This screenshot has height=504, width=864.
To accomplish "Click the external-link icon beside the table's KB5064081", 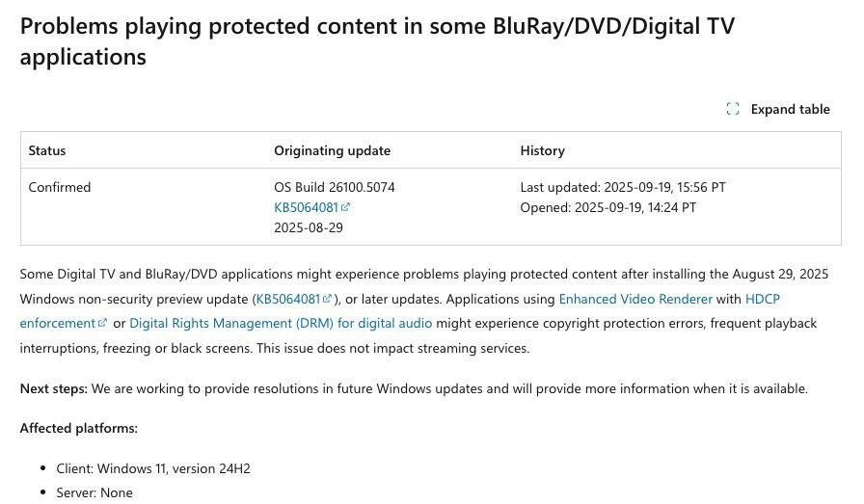I will coord(345,207).
